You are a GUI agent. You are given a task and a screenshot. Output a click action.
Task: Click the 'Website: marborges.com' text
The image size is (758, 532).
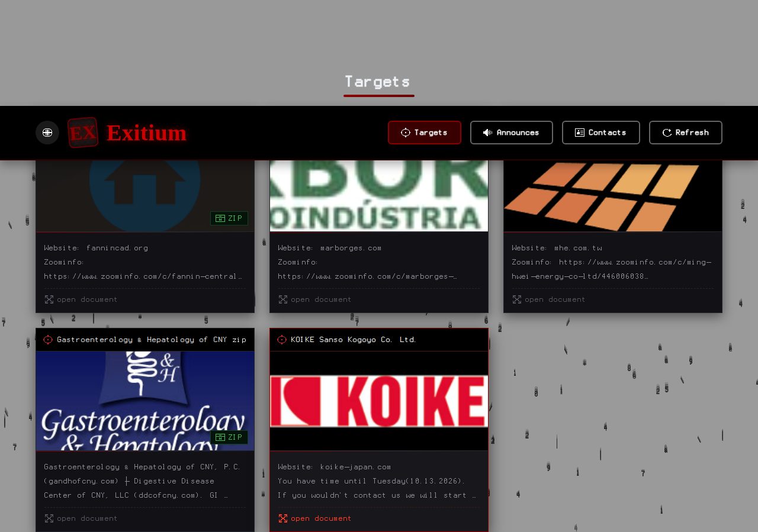coord(330,248)
